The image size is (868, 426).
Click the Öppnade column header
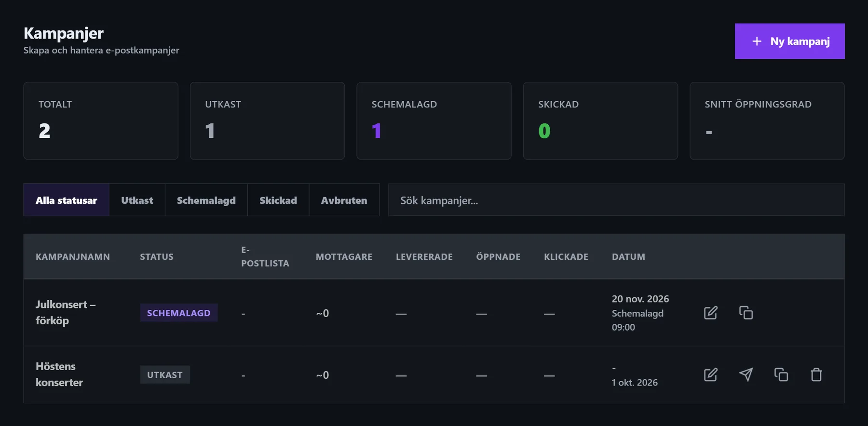click(498, 257)
